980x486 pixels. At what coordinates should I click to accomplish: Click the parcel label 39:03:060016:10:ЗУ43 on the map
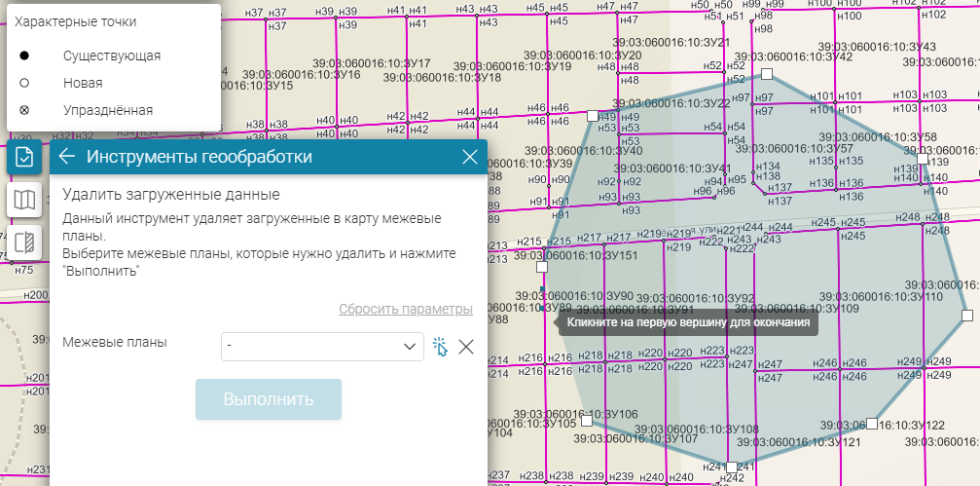tap(877, 47)
